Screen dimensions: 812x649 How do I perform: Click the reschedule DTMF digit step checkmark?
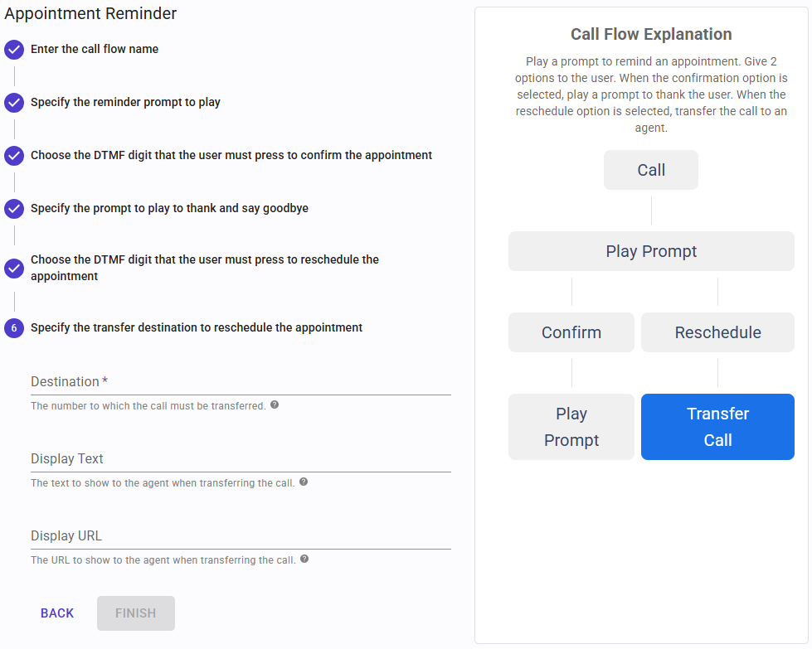[x=14, y=269]
